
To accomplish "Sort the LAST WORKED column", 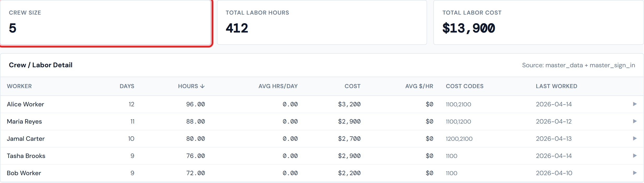I will tap(556, 86).
